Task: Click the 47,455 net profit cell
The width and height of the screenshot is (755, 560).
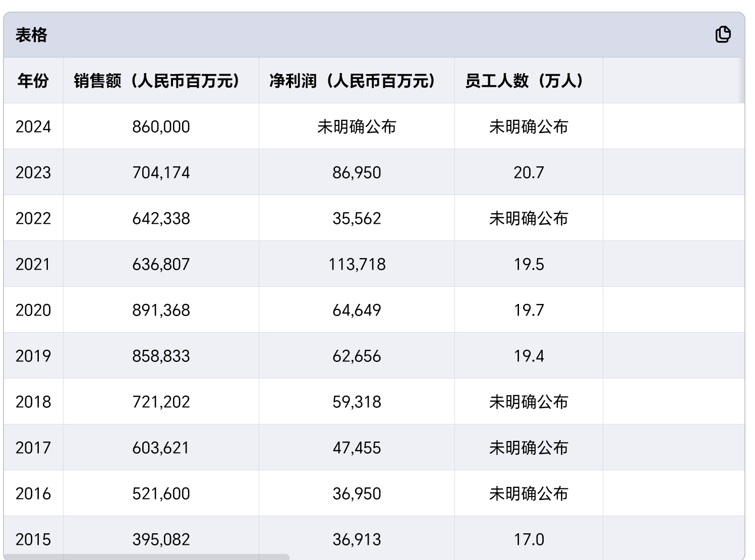Action: [x=357, y=448]
